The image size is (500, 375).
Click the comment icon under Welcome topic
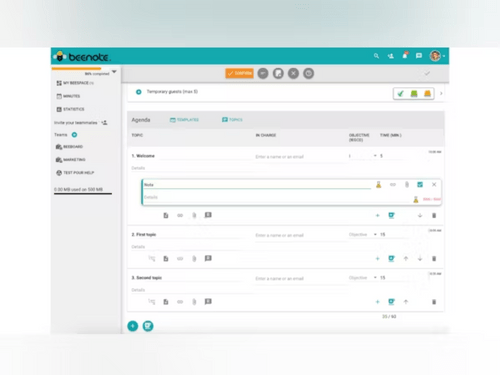click(x=208, y=215)
